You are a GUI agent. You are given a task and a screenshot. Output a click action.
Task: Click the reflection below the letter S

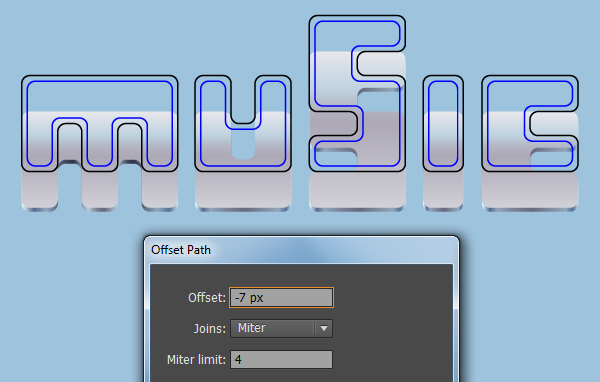[x=357, y=191]
